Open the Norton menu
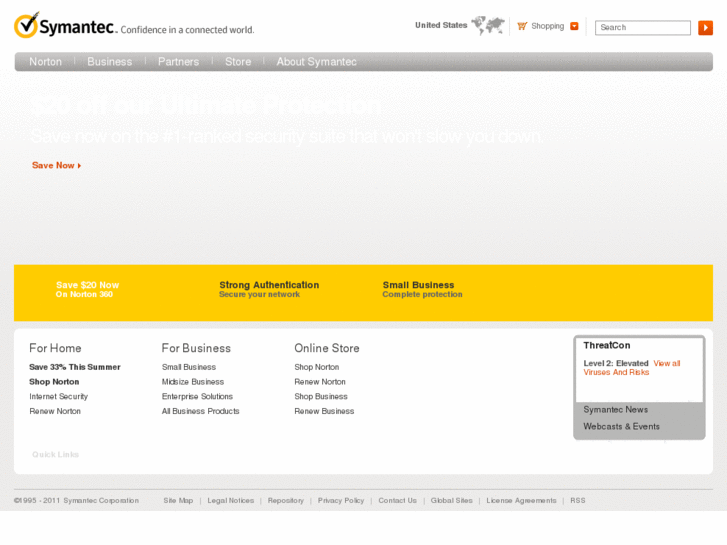 coord(45,62)
